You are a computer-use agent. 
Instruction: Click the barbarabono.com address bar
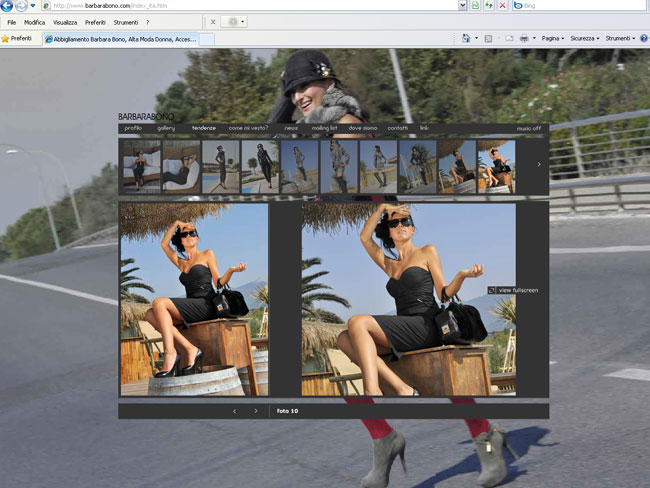pos(250,6)
